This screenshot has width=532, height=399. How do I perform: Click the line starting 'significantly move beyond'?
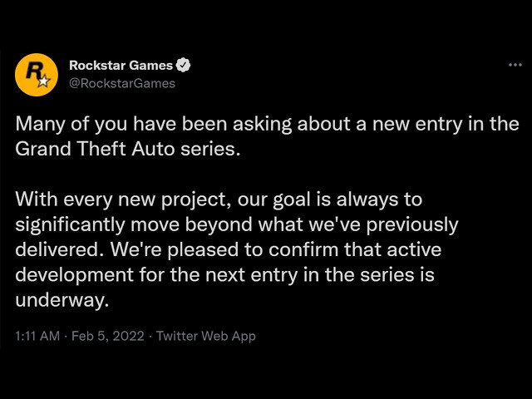(x=237, y=224)
